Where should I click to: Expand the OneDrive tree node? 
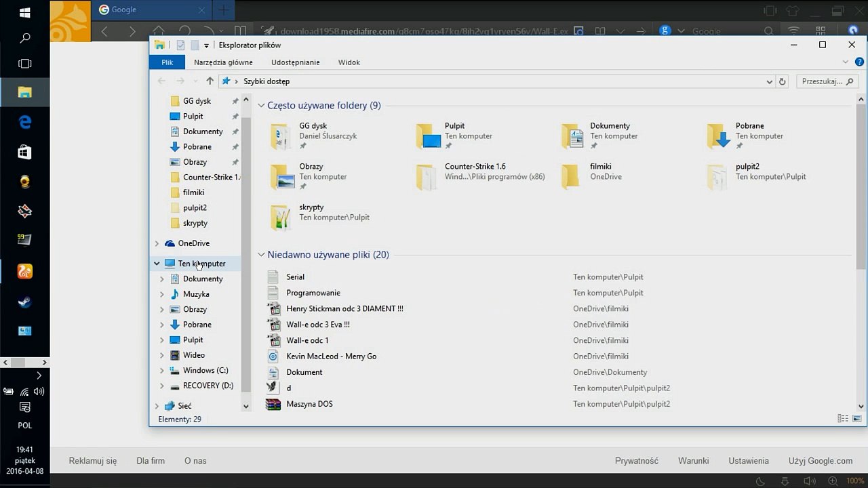tap(157, 243)
